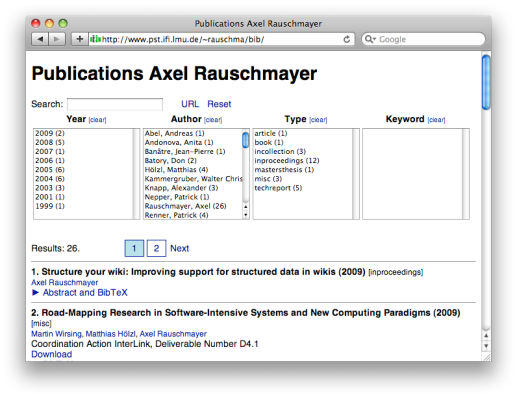Select type misc (3)
The width and height of the screenshot is (517, 397).
[x=268, y=179]
